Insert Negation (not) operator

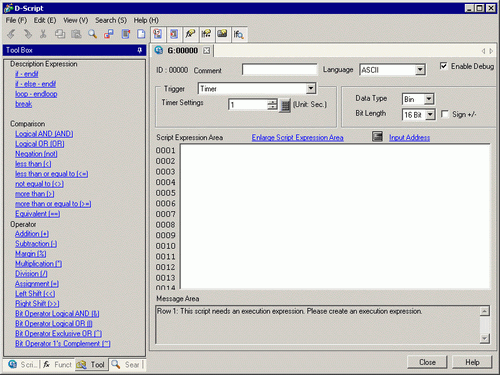[x=36, y=154]
